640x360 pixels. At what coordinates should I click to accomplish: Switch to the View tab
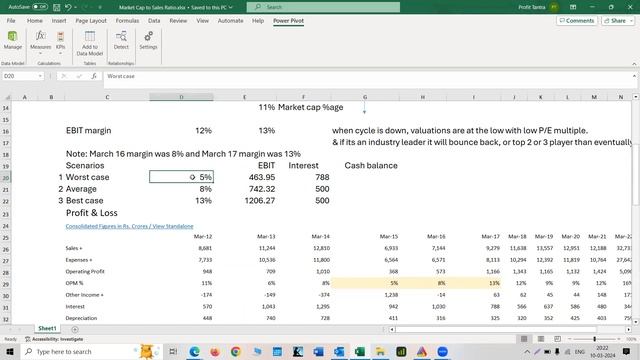[x=202, y=20]
